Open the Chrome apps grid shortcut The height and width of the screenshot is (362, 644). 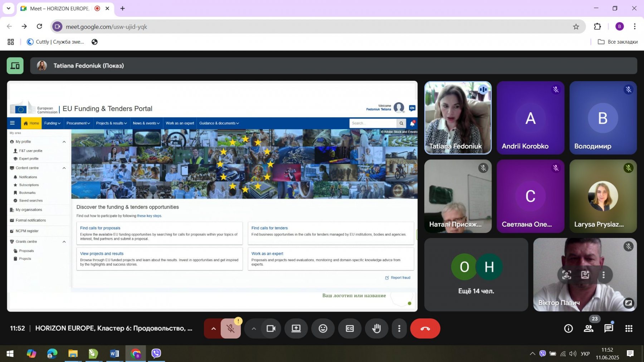click(x=11, y=42)
